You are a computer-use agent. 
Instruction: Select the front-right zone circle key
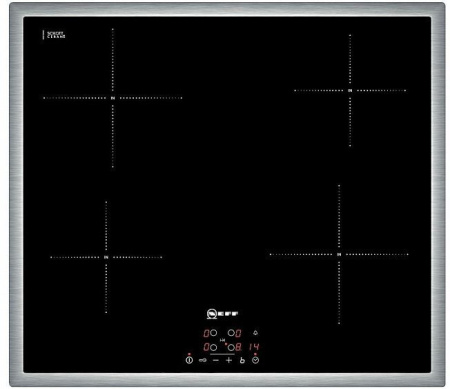(231, 348)
